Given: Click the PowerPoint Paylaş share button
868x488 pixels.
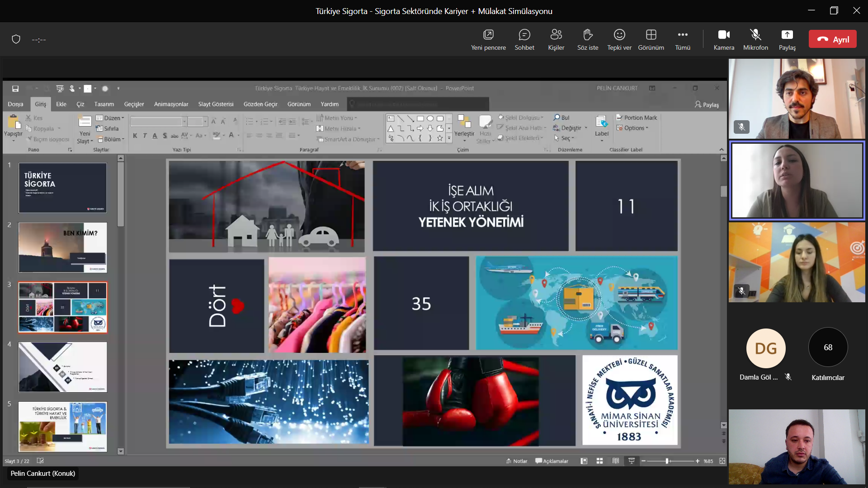Looking at the screenshot, I should point(707,104).
